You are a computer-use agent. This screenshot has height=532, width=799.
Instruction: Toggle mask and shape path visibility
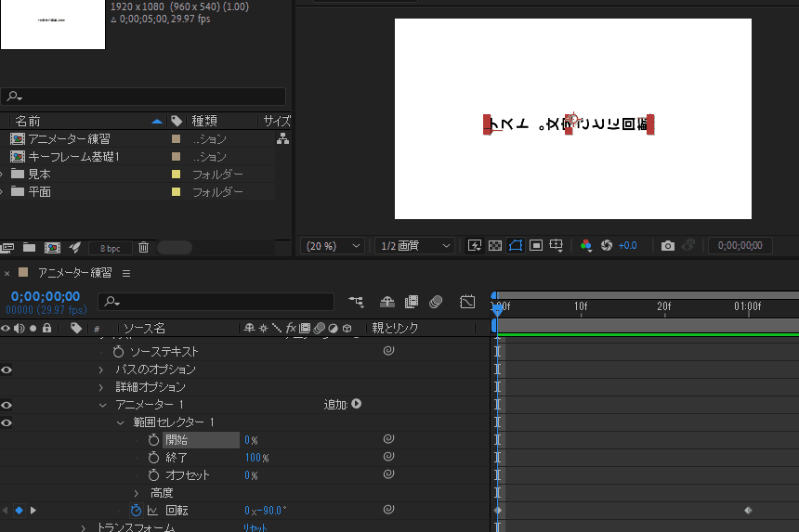tap(516, 246)
